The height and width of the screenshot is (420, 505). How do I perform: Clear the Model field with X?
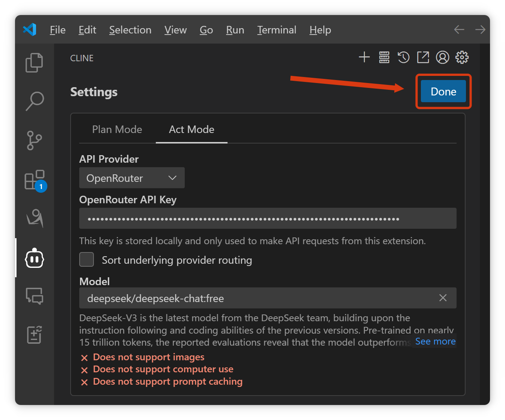coord(443,298)
